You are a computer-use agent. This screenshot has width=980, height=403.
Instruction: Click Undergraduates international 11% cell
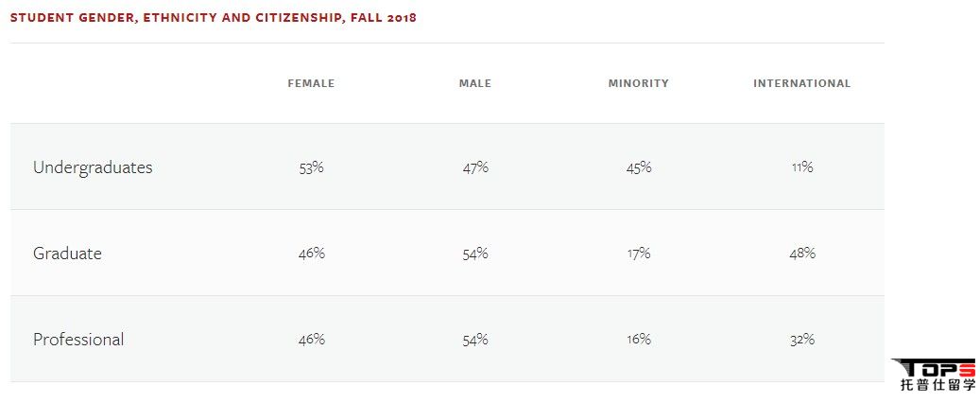802,167
